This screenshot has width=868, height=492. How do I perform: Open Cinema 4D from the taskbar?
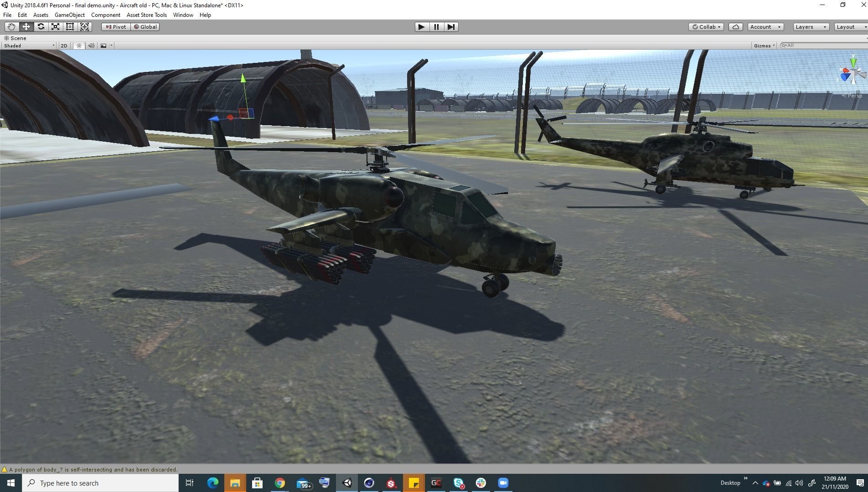[369, 483]
